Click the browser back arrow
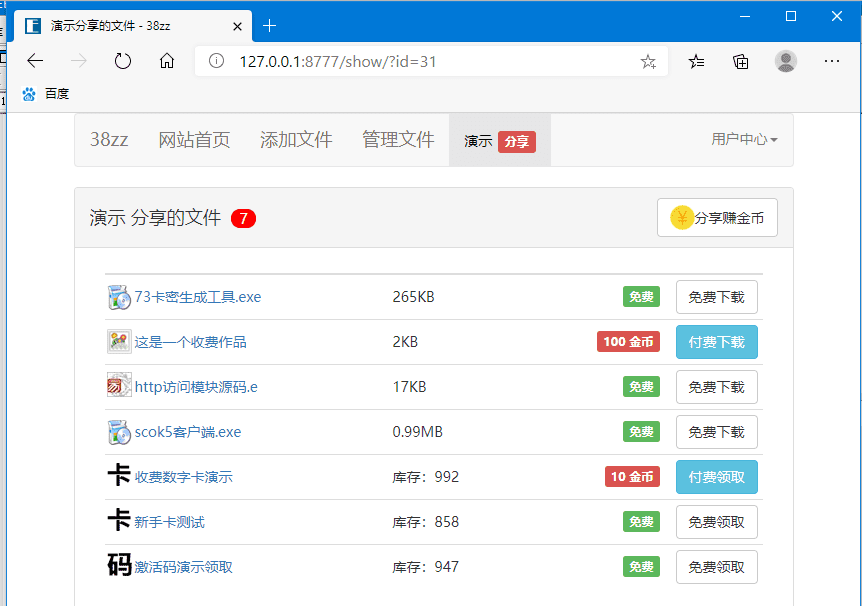Screen dimensions: 862x606 [x=35, y=61]
